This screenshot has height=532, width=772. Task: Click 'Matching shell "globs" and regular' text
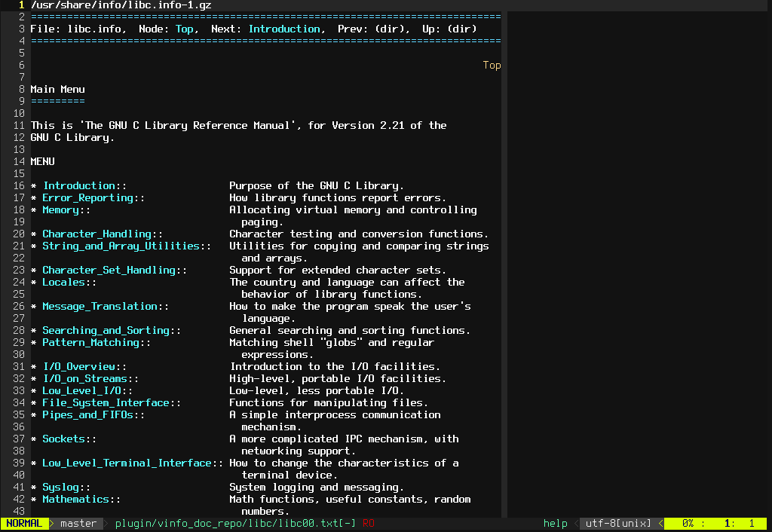(332, 343)
